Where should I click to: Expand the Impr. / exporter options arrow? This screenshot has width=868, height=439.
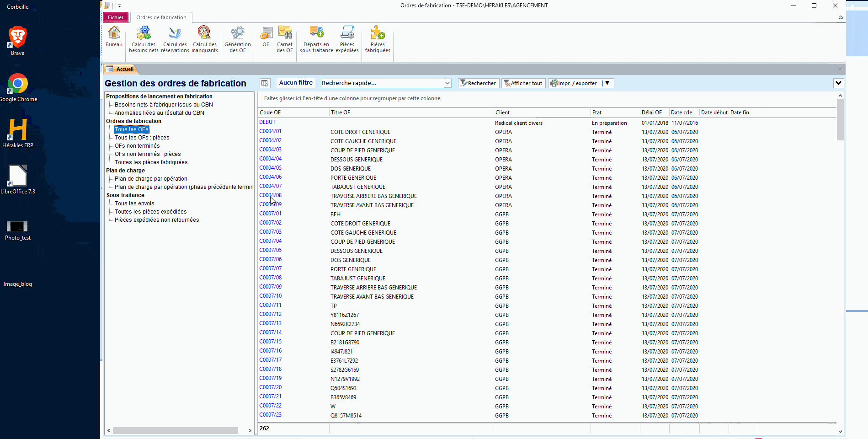607,83
